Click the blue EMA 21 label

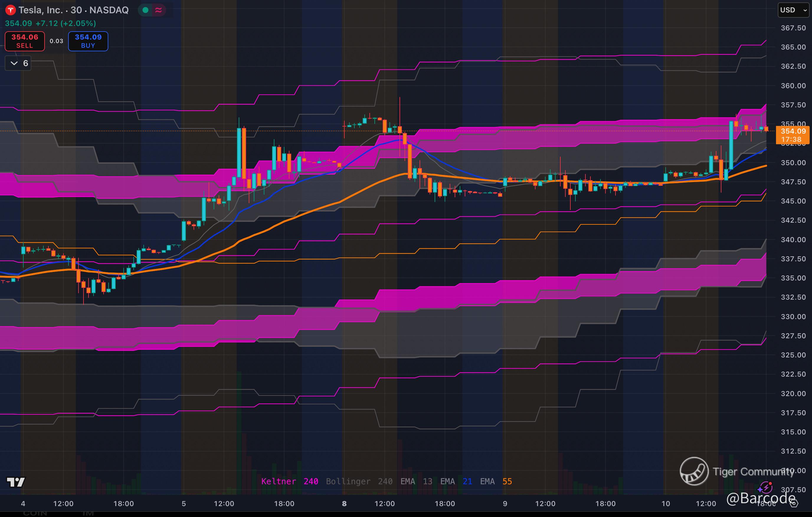pos(456,481)
